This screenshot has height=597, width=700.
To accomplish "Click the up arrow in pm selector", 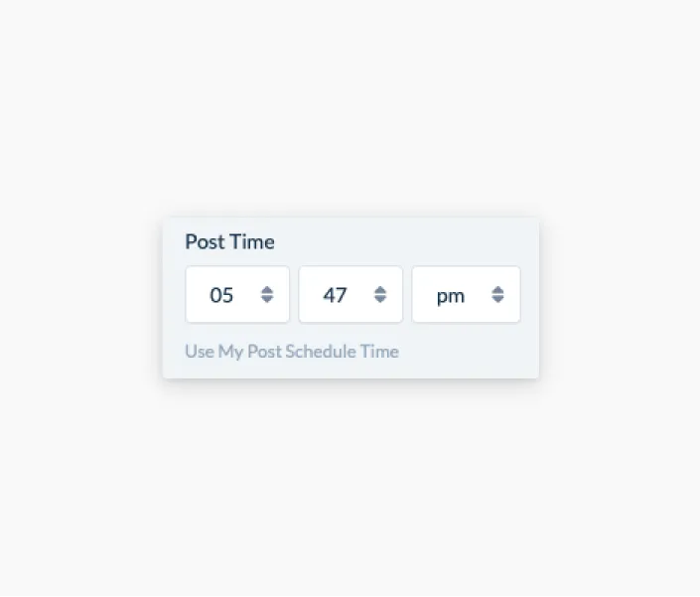I will 497,289.
